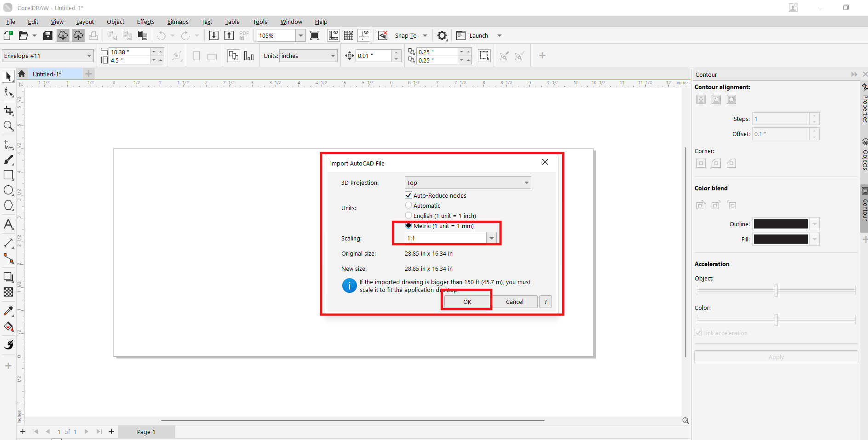Open the File menu
This screenshot has width=868, height=440.
[x=11, y=22]
